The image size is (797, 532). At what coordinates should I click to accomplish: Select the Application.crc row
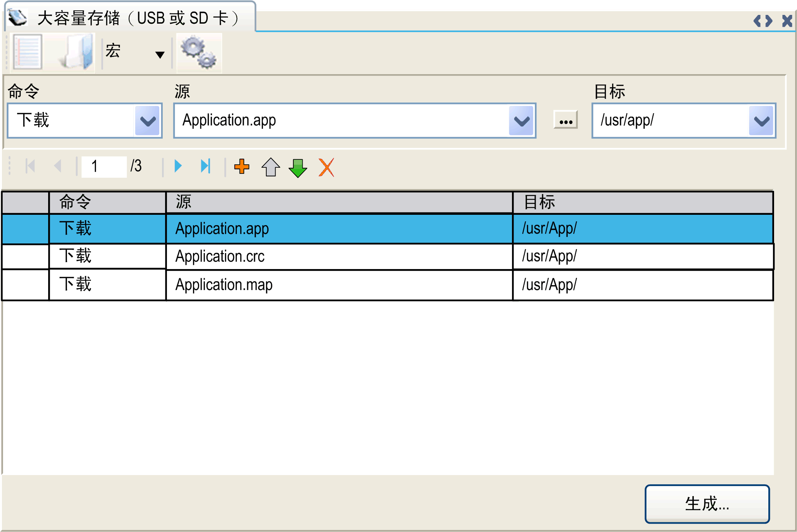(220, 256)
